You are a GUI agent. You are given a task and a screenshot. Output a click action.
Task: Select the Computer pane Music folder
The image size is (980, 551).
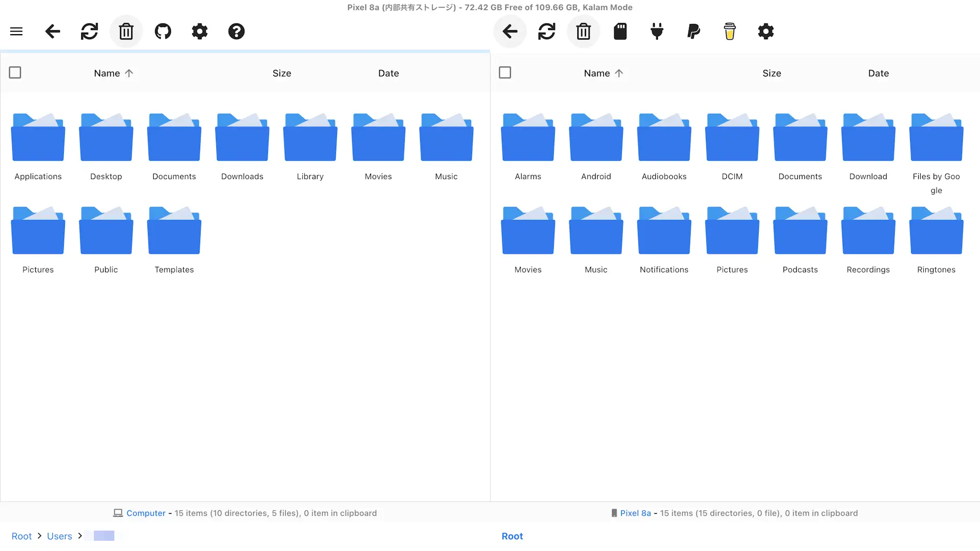pyautogui.click(x=447, y=147)
